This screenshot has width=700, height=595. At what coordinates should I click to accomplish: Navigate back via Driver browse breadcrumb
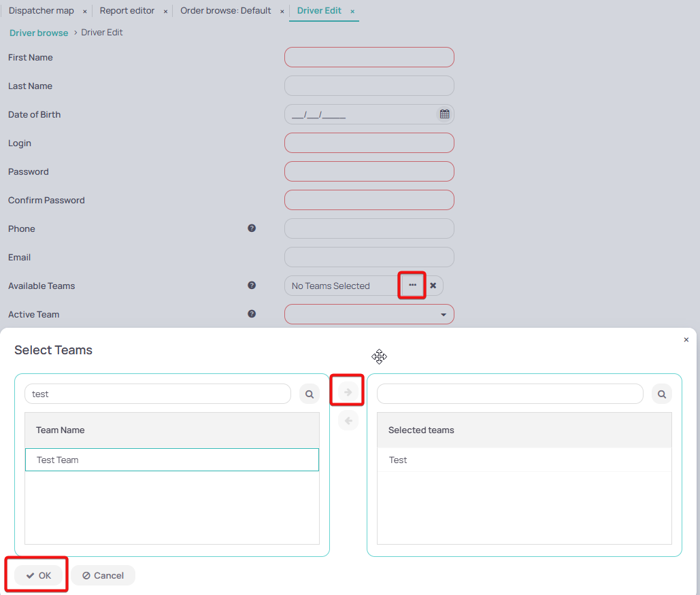pyautogui.click(x=38, y=32)
